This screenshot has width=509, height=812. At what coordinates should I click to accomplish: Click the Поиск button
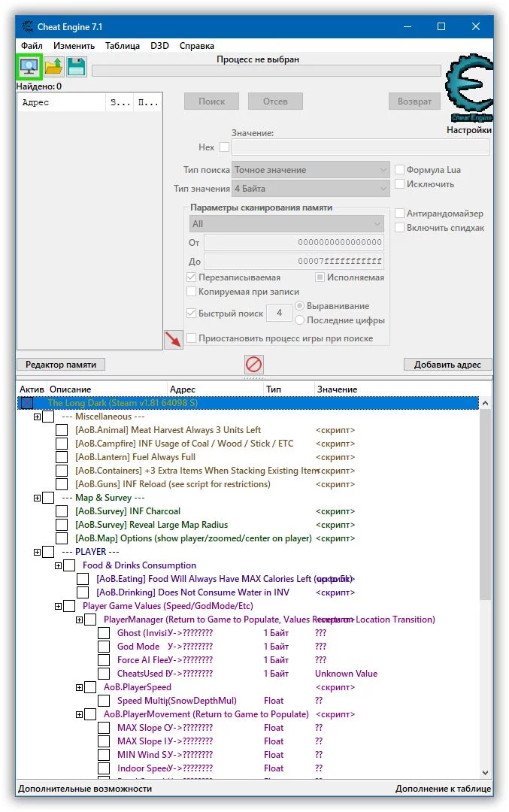click(x=212, y=101)
